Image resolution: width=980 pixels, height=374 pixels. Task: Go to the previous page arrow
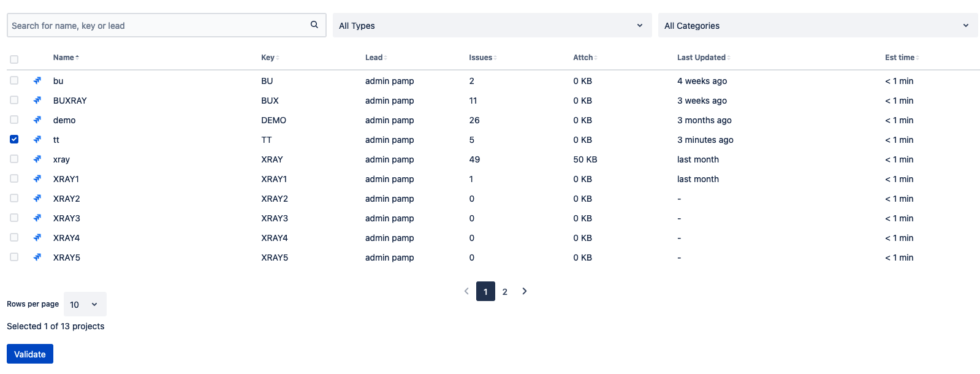[466, 291]
